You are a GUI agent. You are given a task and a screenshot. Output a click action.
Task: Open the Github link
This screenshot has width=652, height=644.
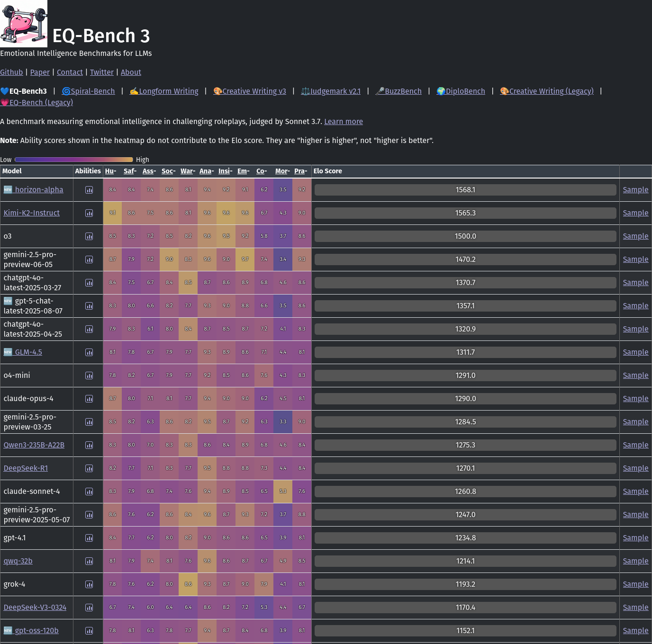(x=11, y=72)
